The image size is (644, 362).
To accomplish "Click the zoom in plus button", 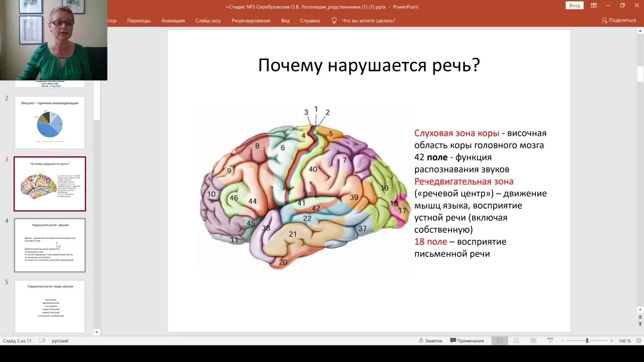I will click(x=611, y=340).
